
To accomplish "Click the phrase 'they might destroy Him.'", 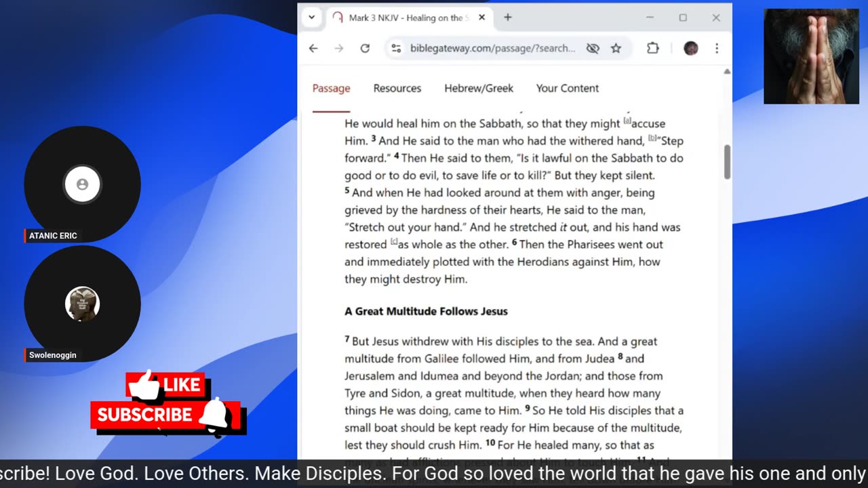I will tap(406, 279).
